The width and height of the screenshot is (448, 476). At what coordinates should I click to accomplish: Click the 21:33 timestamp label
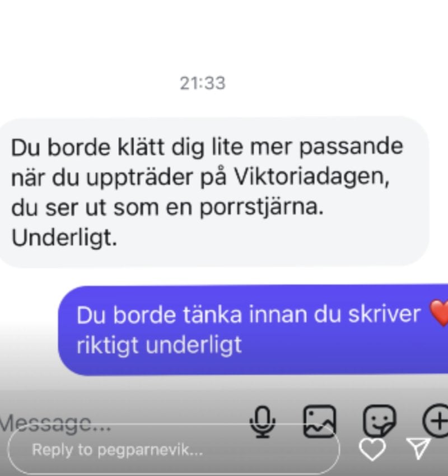click(x=203, y=83)
